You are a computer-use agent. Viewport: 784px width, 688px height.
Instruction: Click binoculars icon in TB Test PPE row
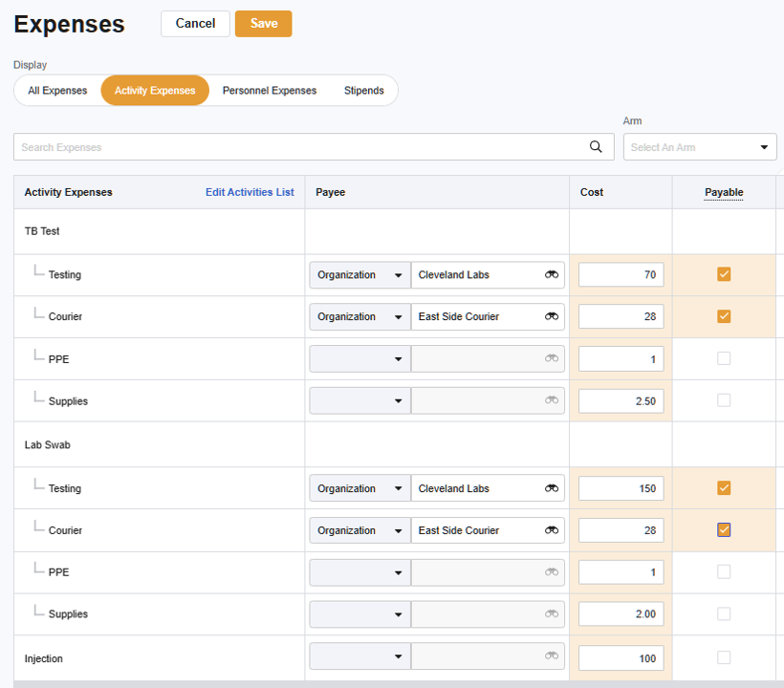552,359
